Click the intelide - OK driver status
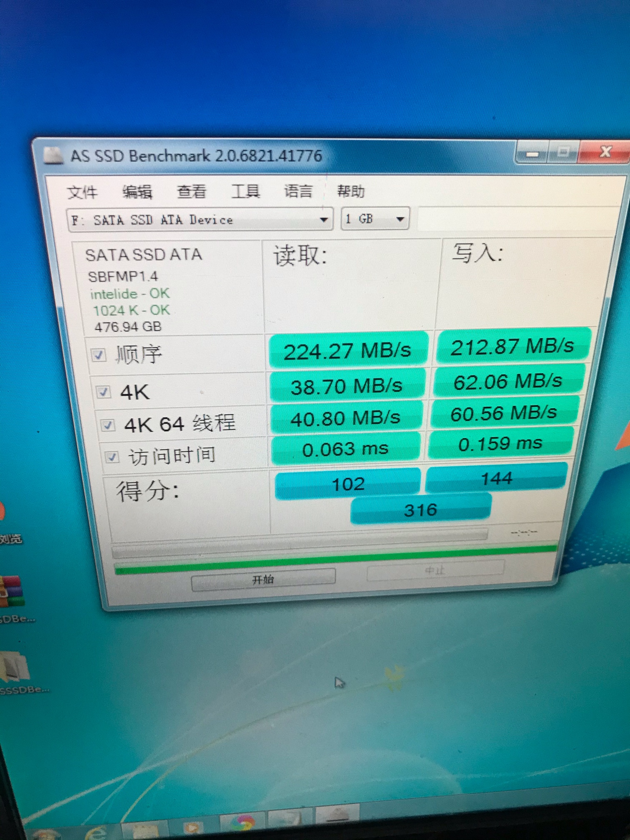Viewport: 630px width, 840px height. [130, 294]
